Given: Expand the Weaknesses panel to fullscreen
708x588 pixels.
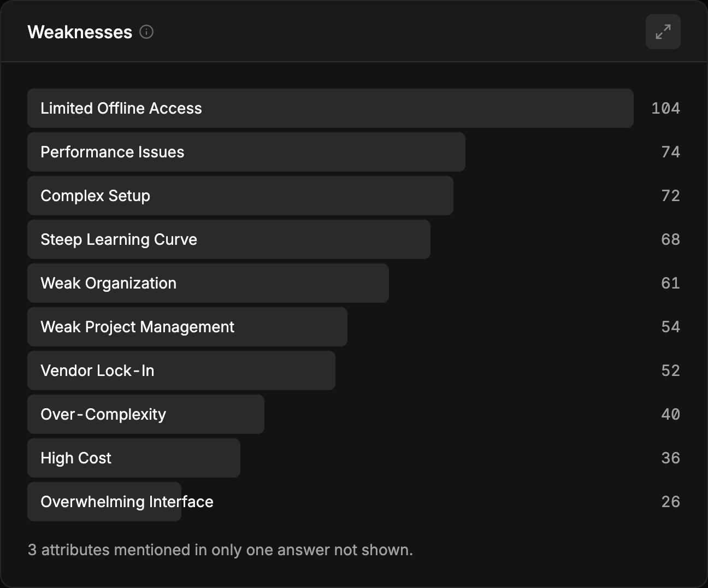Looking at the screenshot, I should coord(663,32).
